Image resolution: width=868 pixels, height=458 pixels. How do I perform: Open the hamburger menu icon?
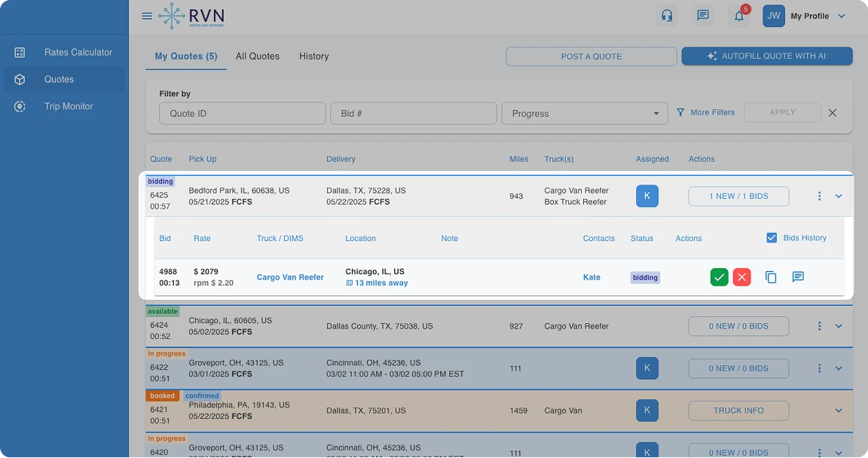pos(147,16)
